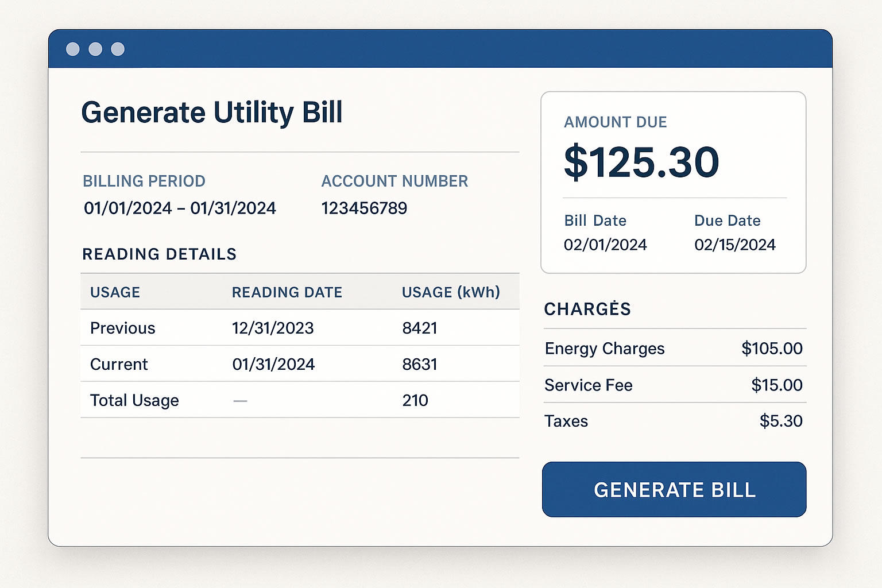Click the Due Date 02/15/2024
The image size is (882, 588).
(734, 244)
